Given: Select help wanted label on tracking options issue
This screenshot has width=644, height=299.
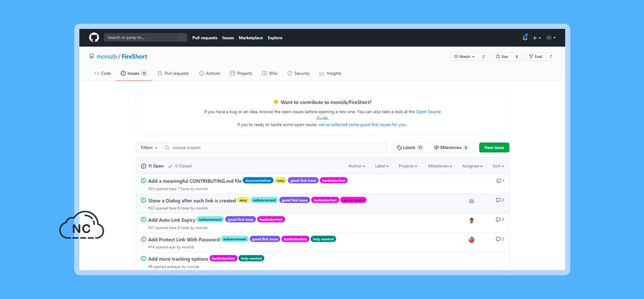Looking at the screenshot, I should [x=251, y=258].
